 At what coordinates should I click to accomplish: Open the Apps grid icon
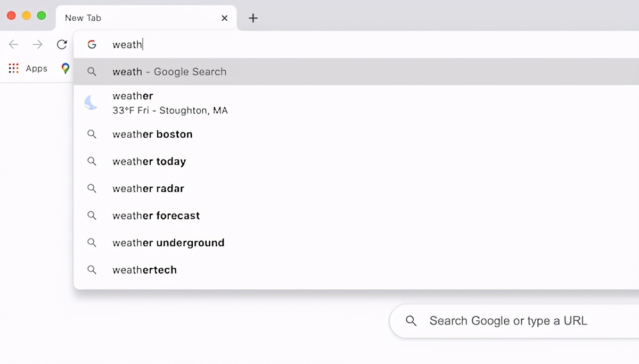14,68
